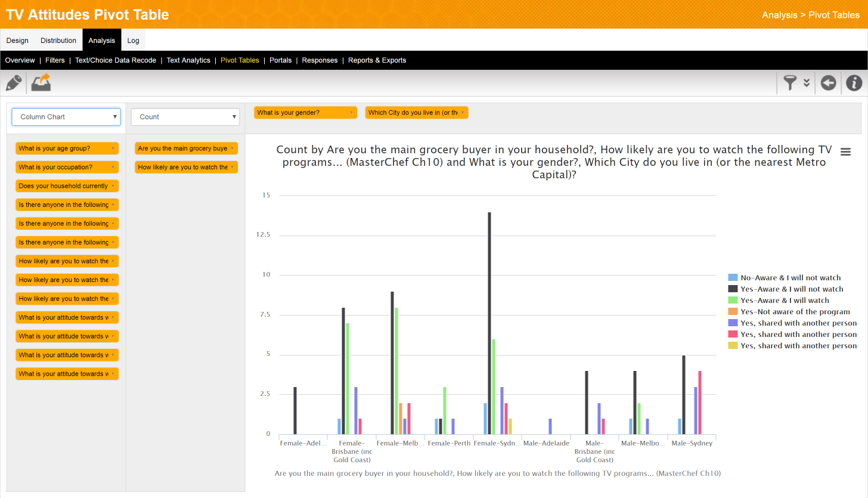Open the Column Chart type dropdown
Screen dimensions: 868x498
[66, 117]
